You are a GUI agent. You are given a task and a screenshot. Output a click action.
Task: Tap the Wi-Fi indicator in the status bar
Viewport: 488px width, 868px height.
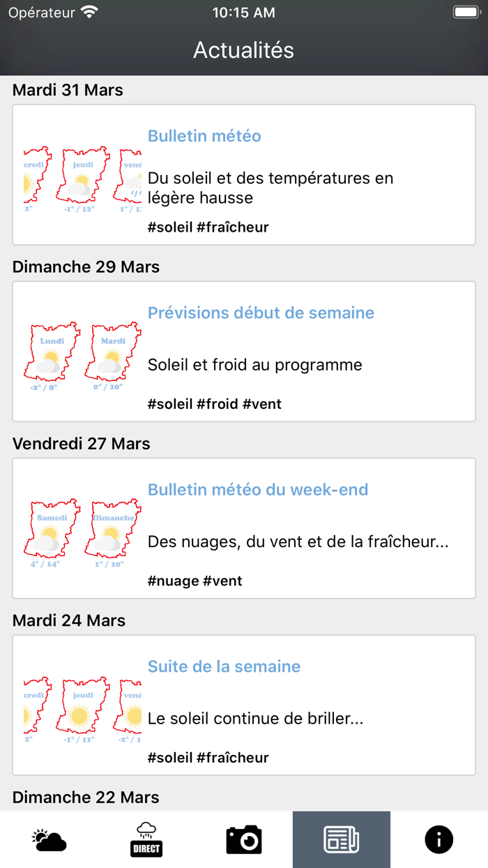coord(89,11)
